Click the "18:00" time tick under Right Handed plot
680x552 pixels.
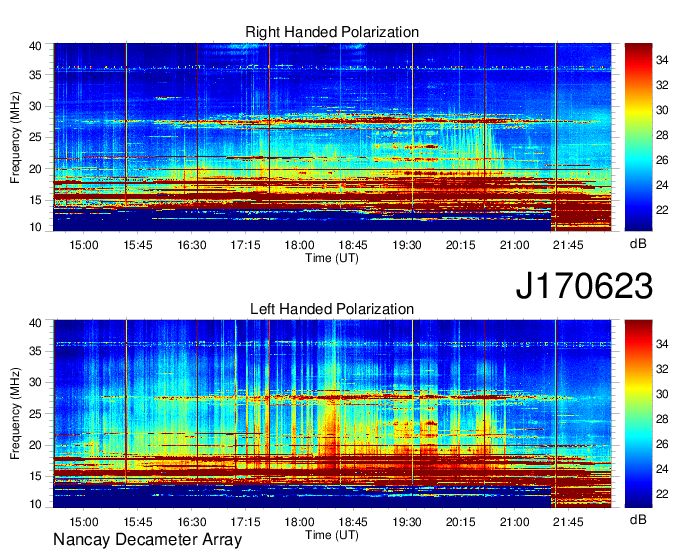tap(299, 245)
